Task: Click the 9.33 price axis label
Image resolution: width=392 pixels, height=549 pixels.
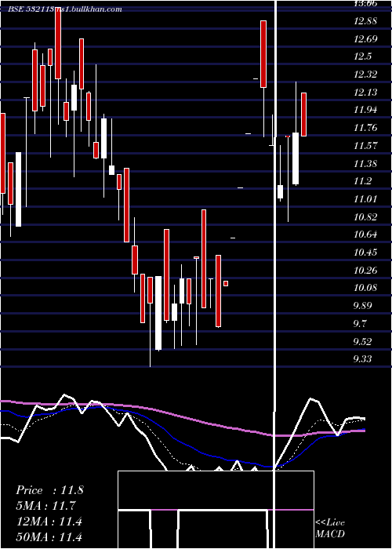Action: click(362, 359)
